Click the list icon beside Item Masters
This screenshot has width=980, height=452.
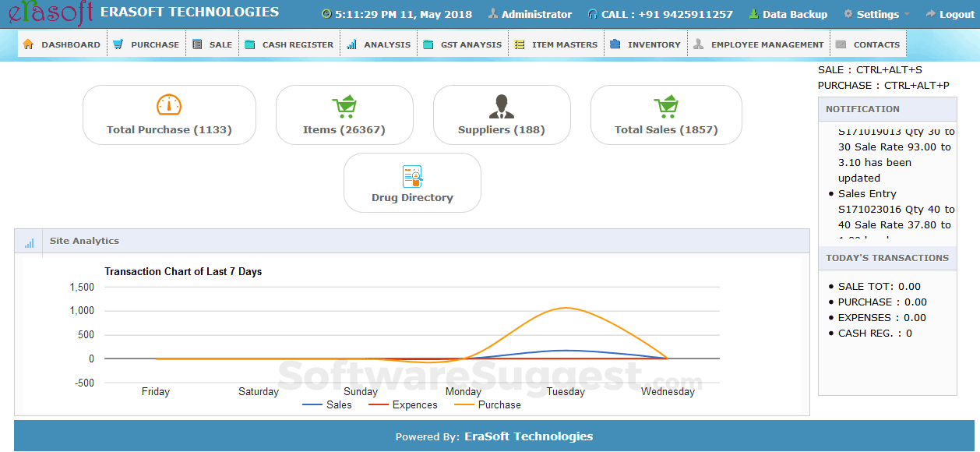click(x=520, y=44)
